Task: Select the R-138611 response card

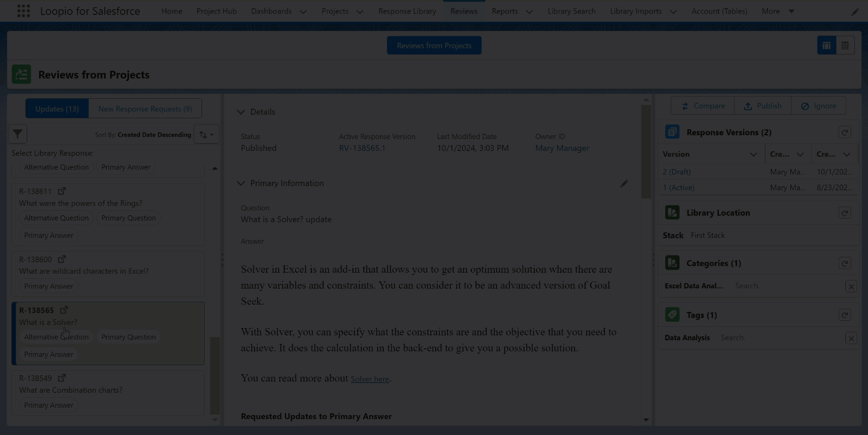Action: [x=108, y=214]
